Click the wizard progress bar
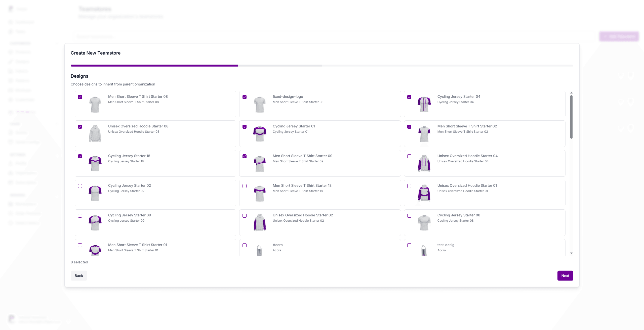 [x=322, y=65]
